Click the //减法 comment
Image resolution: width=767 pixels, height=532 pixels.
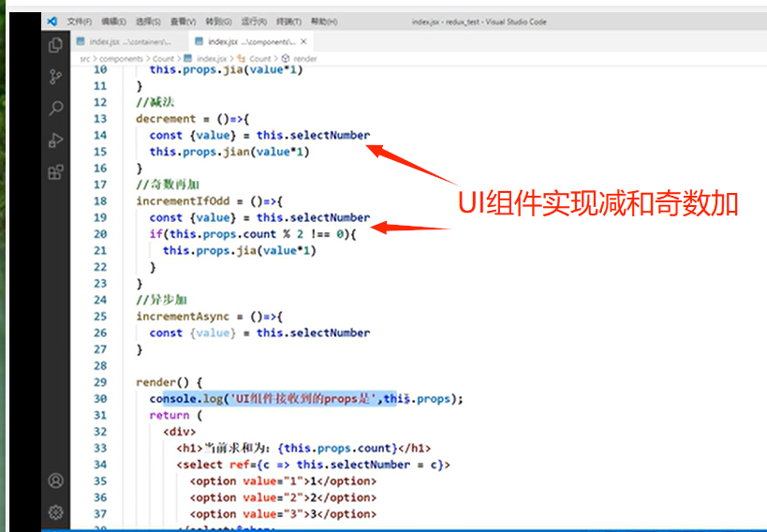click(x=155, y=102)
